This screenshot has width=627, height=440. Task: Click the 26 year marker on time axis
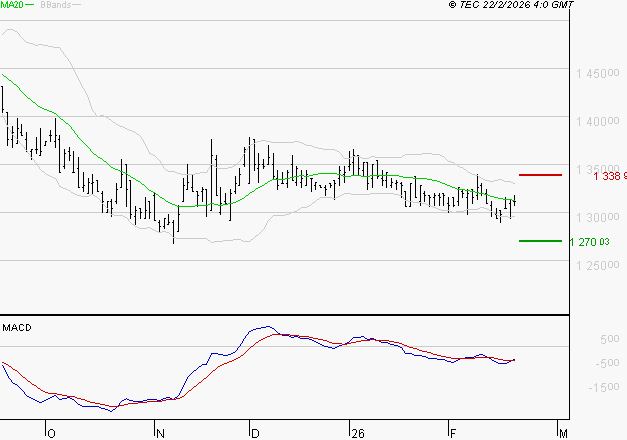(x=358, y=434)
